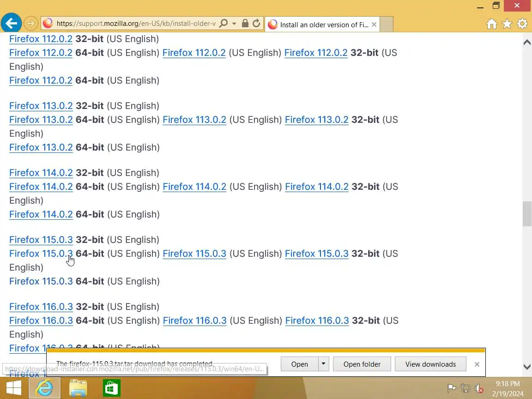
Task: Open File Explorer from the taskbar
Action: (x=78, y=388)
